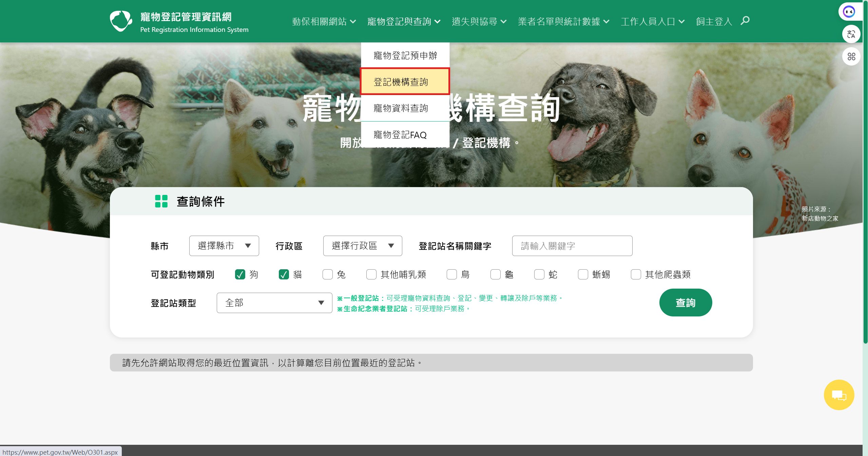Image resolution: width=868 pixels, height=456 pixels.
Task: Enable the 兔 animal category checkbox
Action: pos(328,274)
